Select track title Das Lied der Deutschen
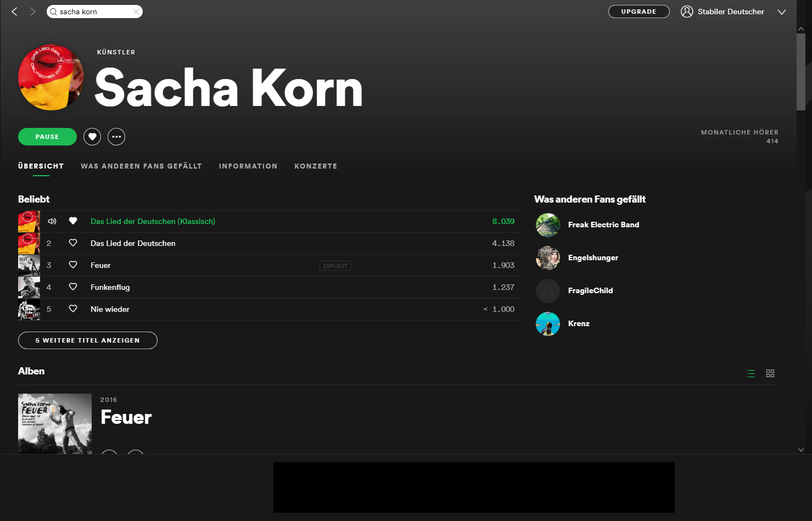The height and width of the screenshot is (521, 812). pos(133,243)
